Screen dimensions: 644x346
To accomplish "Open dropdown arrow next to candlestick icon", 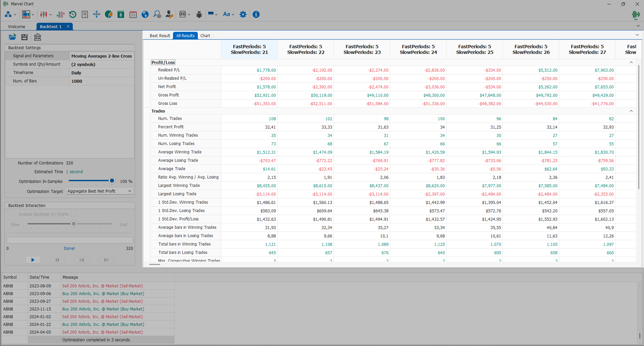I will (x=51, y=15).
